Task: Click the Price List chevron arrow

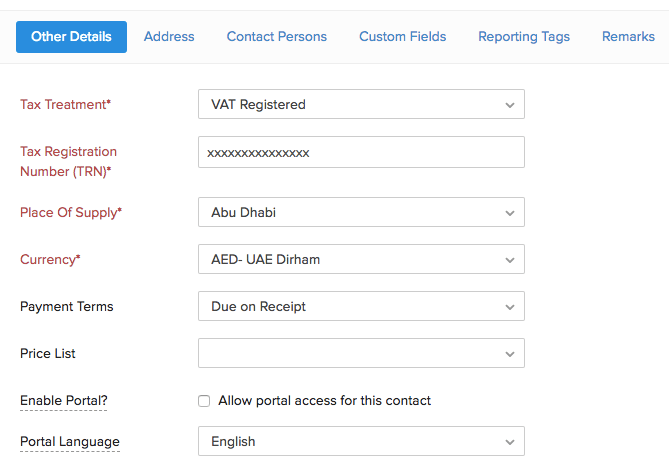Action: tap(509, 353)
